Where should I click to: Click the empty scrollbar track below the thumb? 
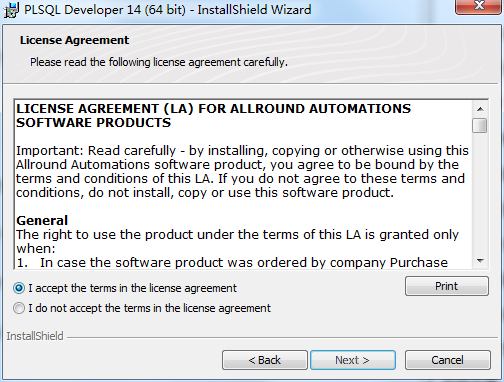[x=480, y=193]
